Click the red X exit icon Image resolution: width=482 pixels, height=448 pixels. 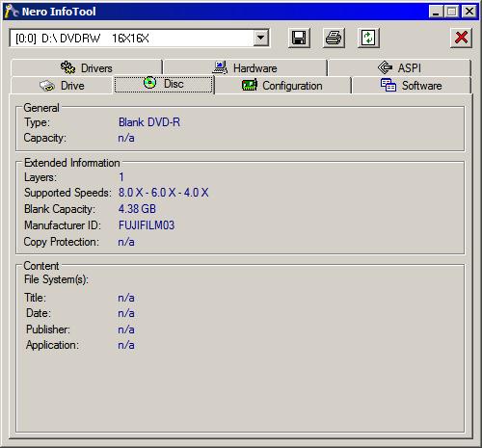(x=461, y=39)
